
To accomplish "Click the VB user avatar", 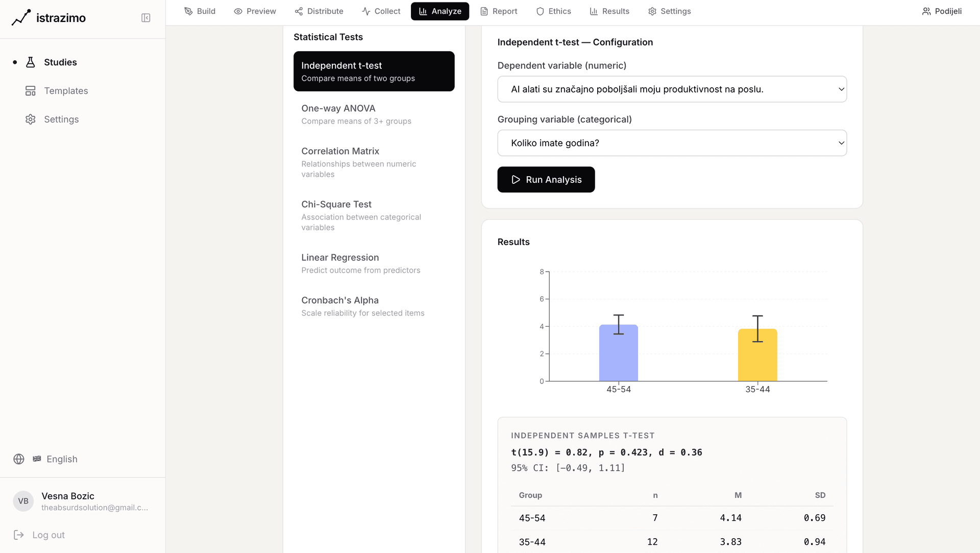I will click(x=23, y=501).
